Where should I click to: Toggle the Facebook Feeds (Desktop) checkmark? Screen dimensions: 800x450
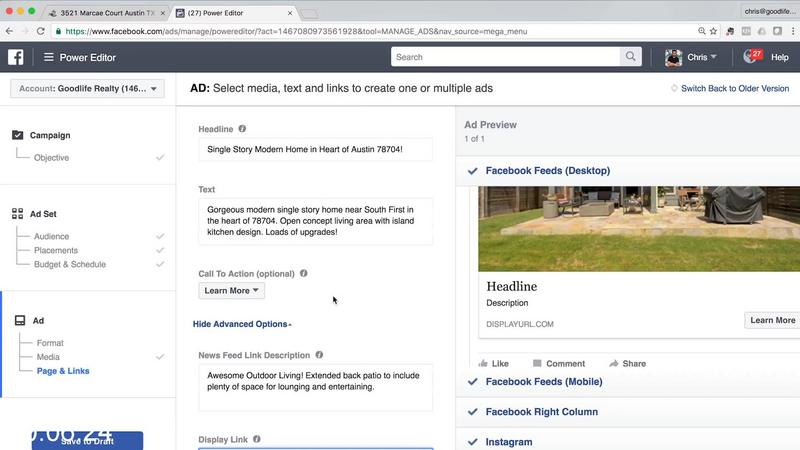pos(472,171)
